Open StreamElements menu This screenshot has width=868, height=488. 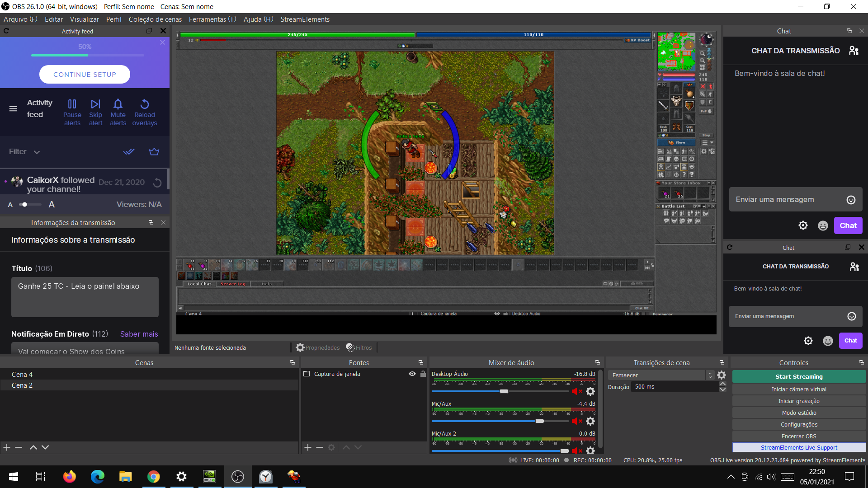click(x=305, y=19)
